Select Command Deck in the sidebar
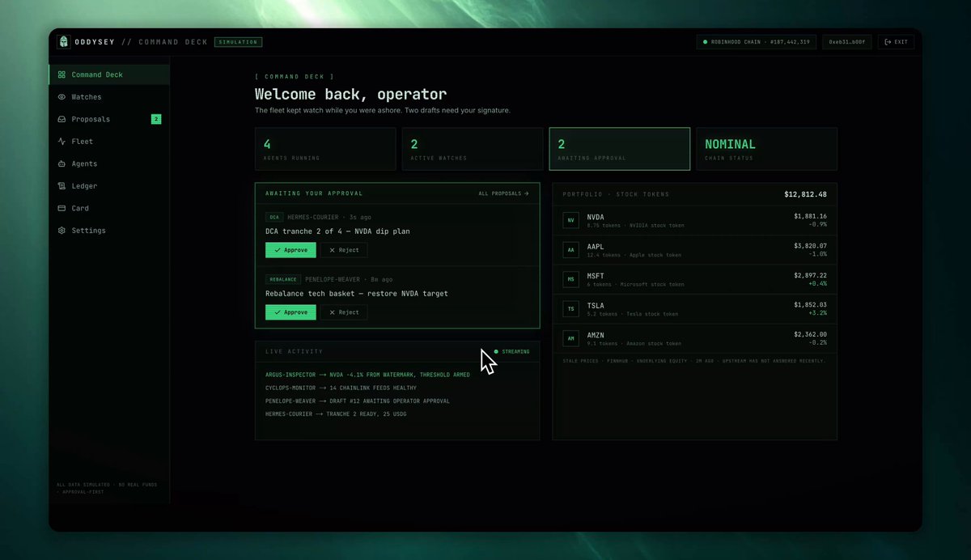The height and width of the screenshot is (560, 971). click(109, 74)
